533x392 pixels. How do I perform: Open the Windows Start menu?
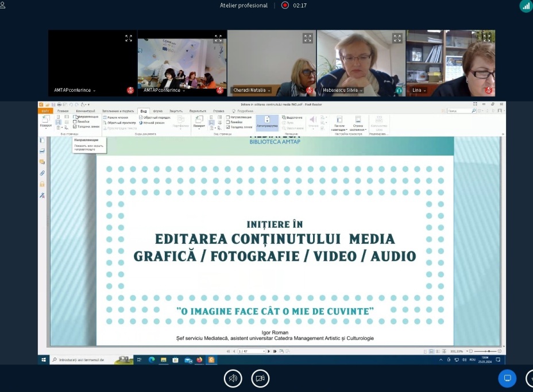pos(44,360)
